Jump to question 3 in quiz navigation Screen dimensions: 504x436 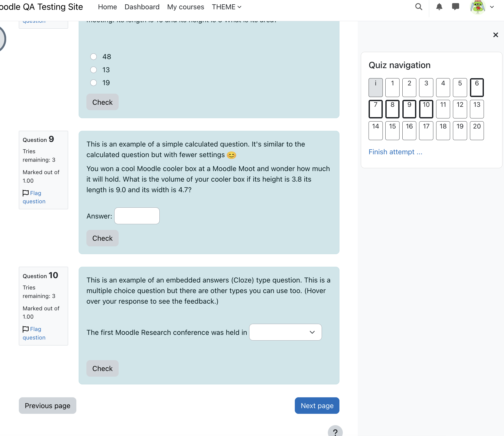coord(426,87)
